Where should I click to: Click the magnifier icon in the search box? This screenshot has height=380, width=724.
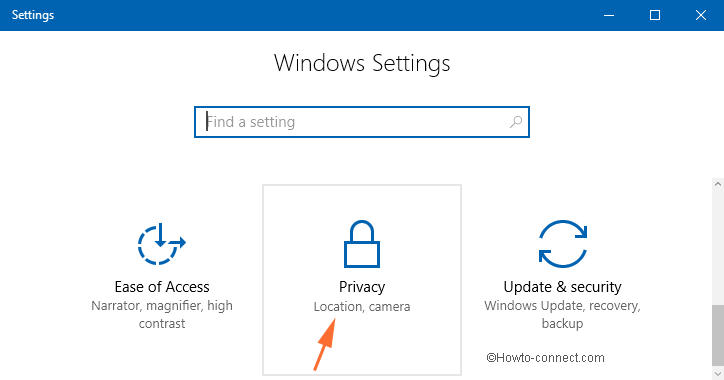[516, 122]
